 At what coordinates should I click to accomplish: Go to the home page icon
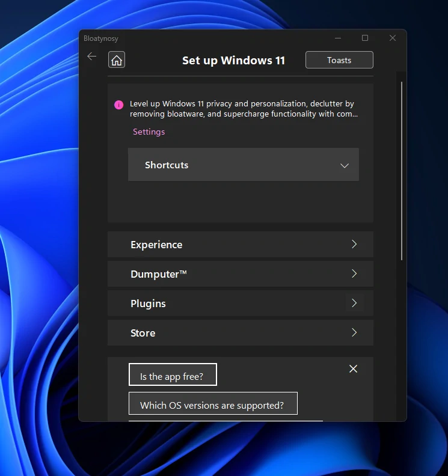point(117,60)
